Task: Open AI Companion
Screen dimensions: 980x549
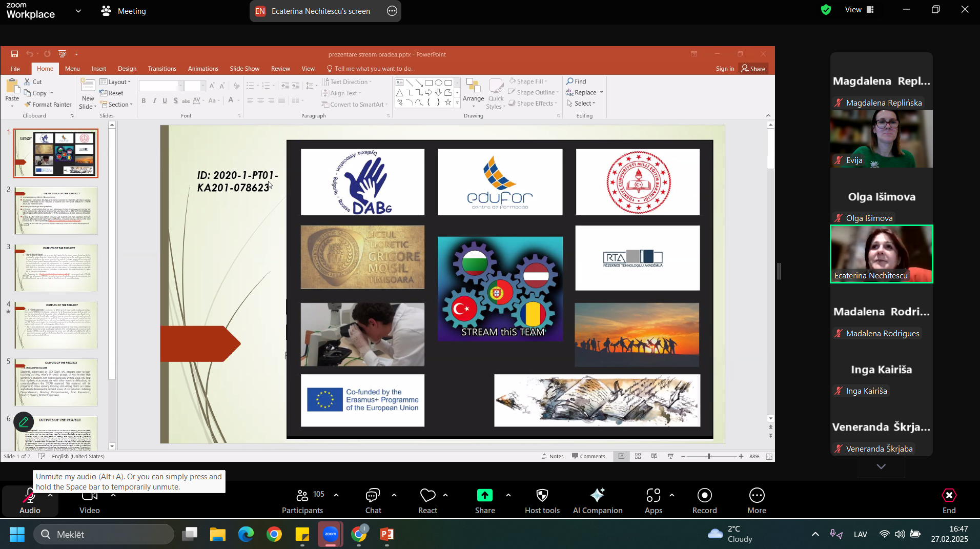Action: pos(597,501)
